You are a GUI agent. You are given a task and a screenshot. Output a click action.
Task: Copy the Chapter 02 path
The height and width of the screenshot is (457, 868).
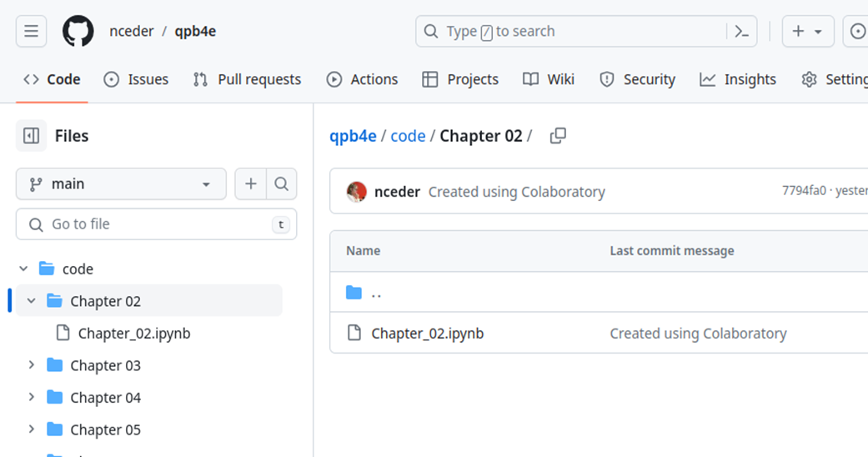tap(558, 136)
